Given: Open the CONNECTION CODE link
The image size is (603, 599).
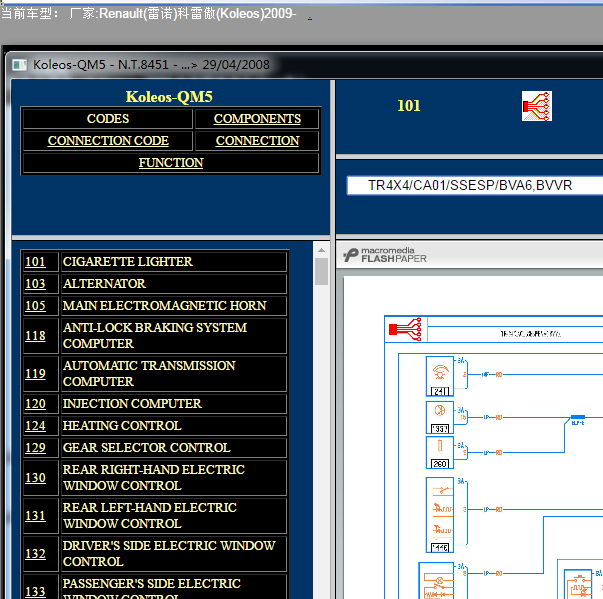Looking at the screenshot, I should 108,141.
